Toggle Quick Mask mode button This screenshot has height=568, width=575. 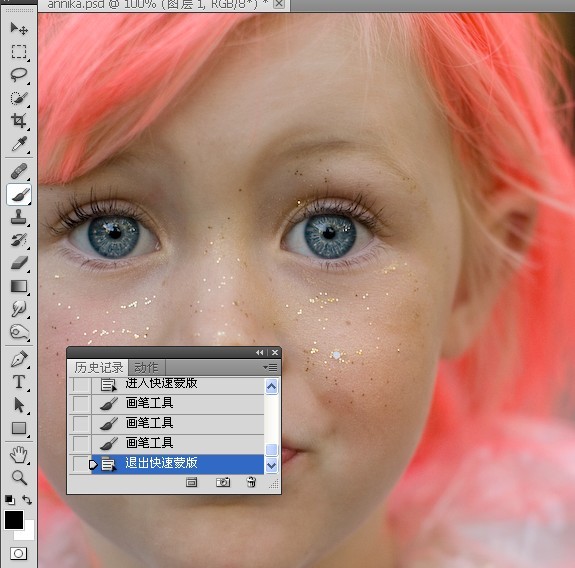click(x=18, y=553)
